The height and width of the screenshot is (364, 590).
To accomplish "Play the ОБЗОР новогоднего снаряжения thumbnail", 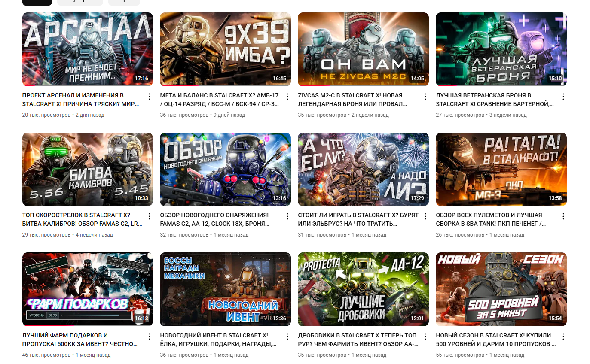I will (226, 170).
